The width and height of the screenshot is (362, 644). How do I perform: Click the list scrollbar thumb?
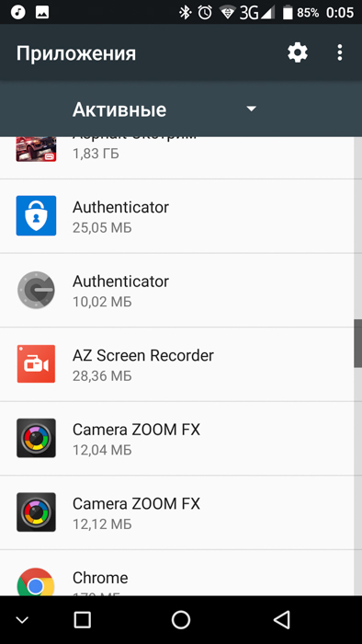(358, 343)
